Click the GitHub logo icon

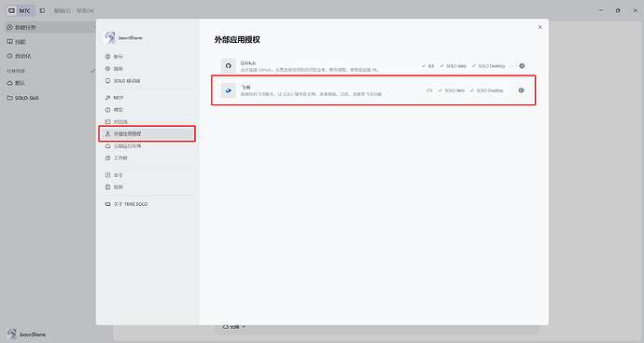(229, 65)
